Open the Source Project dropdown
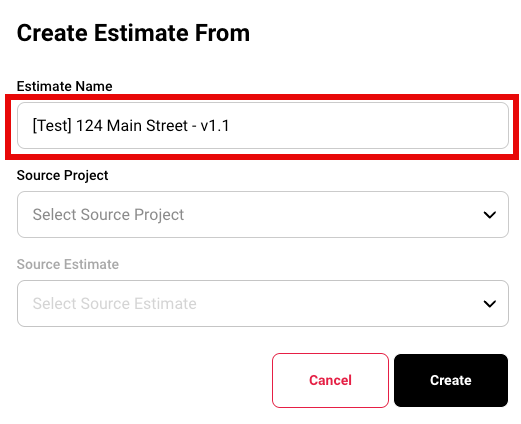This screenshot has height=424, width=521. pos(263,214)
